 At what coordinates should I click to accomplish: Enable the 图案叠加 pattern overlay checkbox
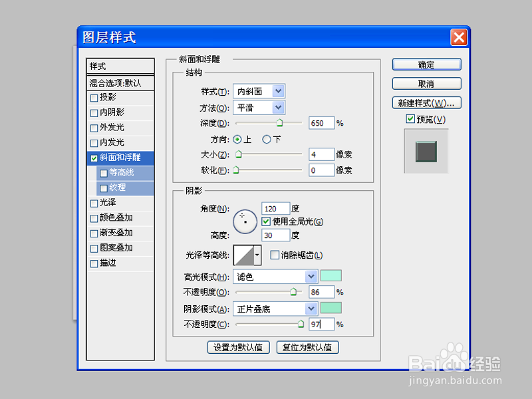click(94, 249)
